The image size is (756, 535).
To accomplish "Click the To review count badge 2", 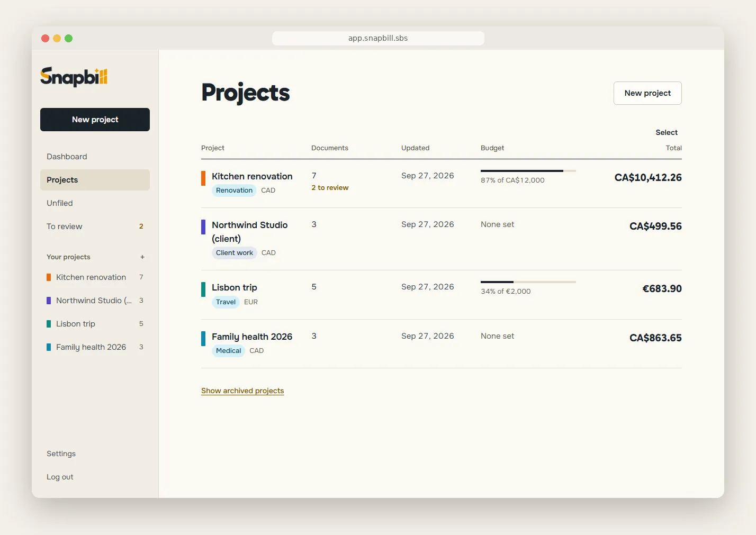I will tap(141, 226).
